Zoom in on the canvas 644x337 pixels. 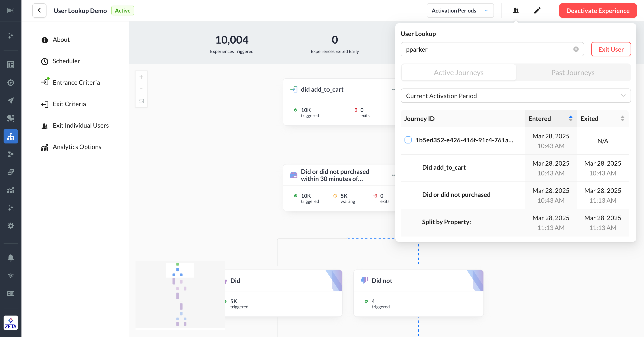141,77
